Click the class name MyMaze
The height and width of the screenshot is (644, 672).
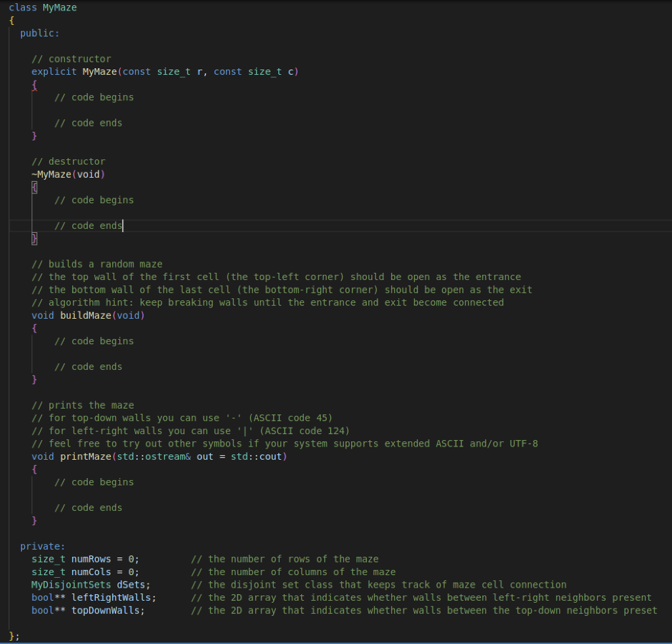pos(59,7)
